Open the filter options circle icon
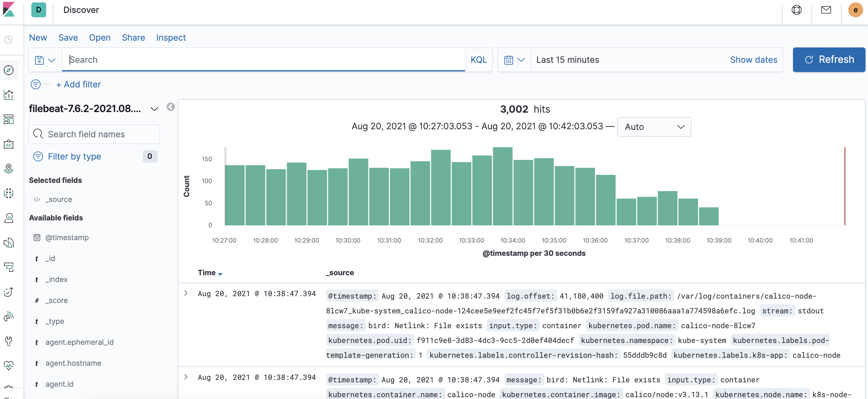 tap(36, 84)
